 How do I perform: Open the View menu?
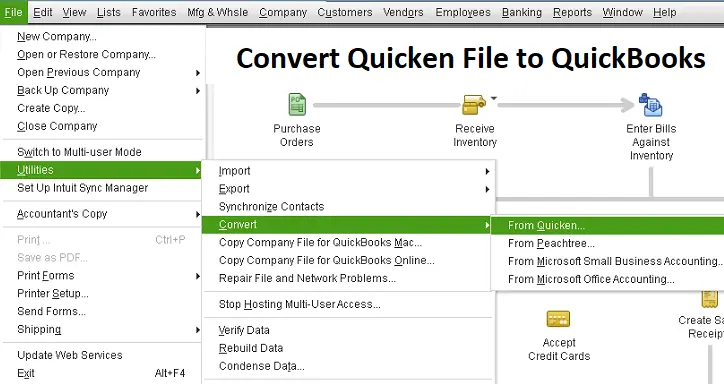coord(74,12)
